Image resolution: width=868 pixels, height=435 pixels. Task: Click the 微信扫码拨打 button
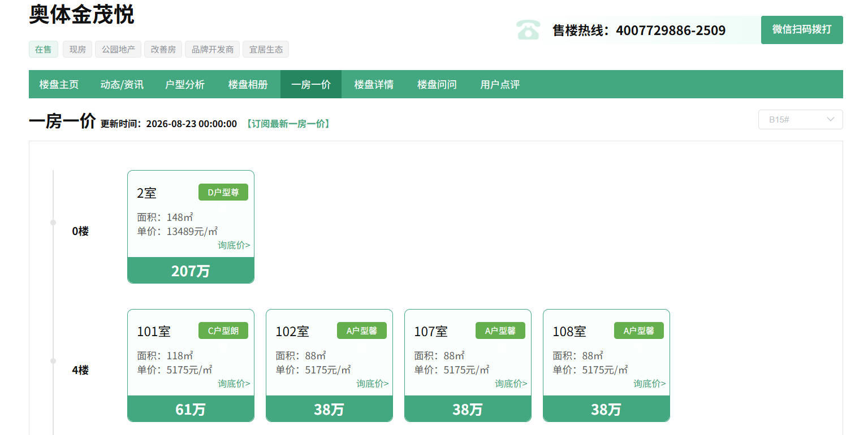pos(802,30)
